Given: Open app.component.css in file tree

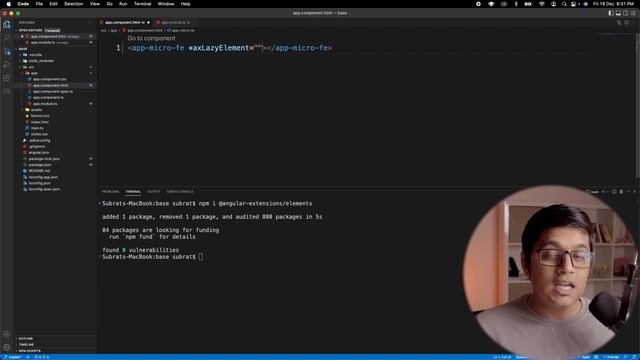Looking at the screenshot, I should tap(49, 79).
